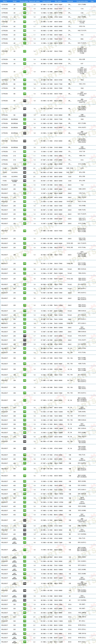96x644 pixels.
Task: Click engine code cell 'K1F'
Action: click(x=82, y=63)
